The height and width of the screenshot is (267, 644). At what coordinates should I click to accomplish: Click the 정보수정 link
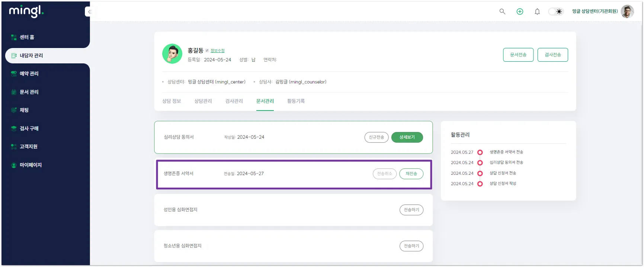217,51
